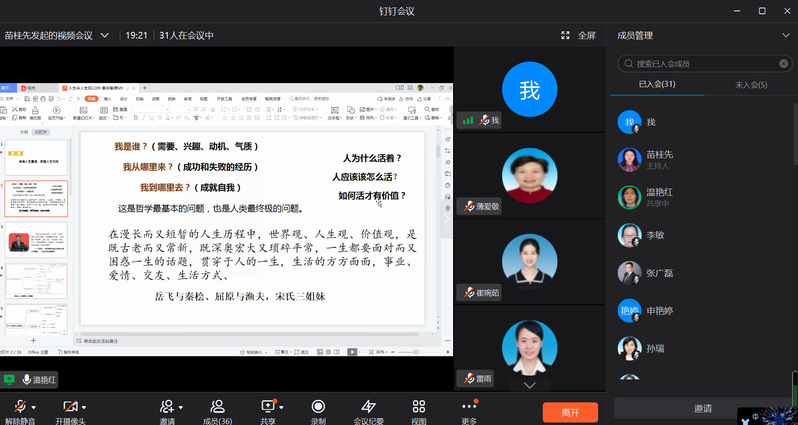Switch WPS to normal view icon
798x425 pixels.
pos(320,352)
